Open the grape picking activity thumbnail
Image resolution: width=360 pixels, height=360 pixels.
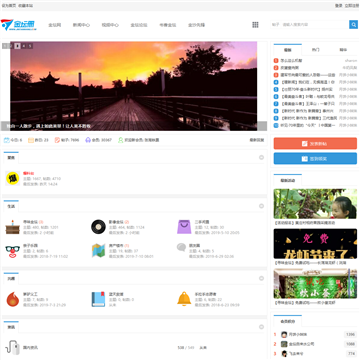315,204
